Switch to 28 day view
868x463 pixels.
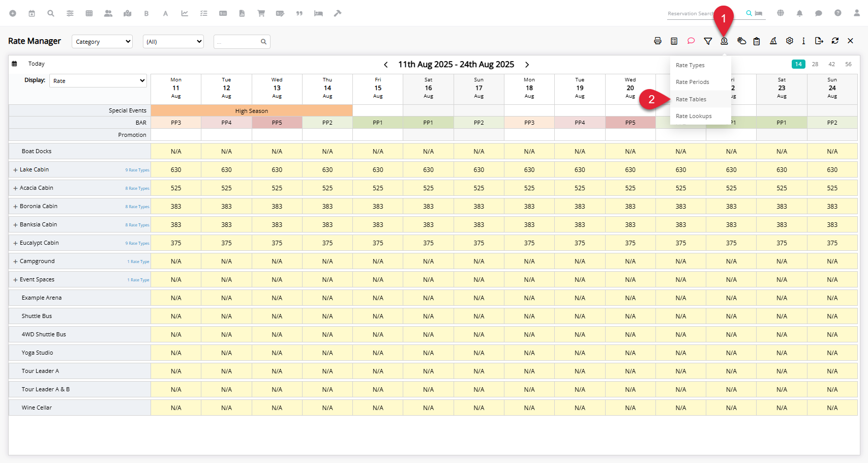815,64
